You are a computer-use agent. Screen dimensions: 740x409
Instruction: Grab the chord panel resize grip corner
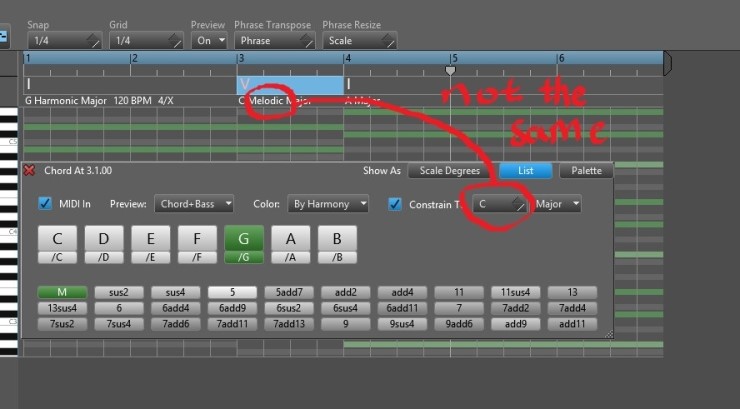click(609, 334)
